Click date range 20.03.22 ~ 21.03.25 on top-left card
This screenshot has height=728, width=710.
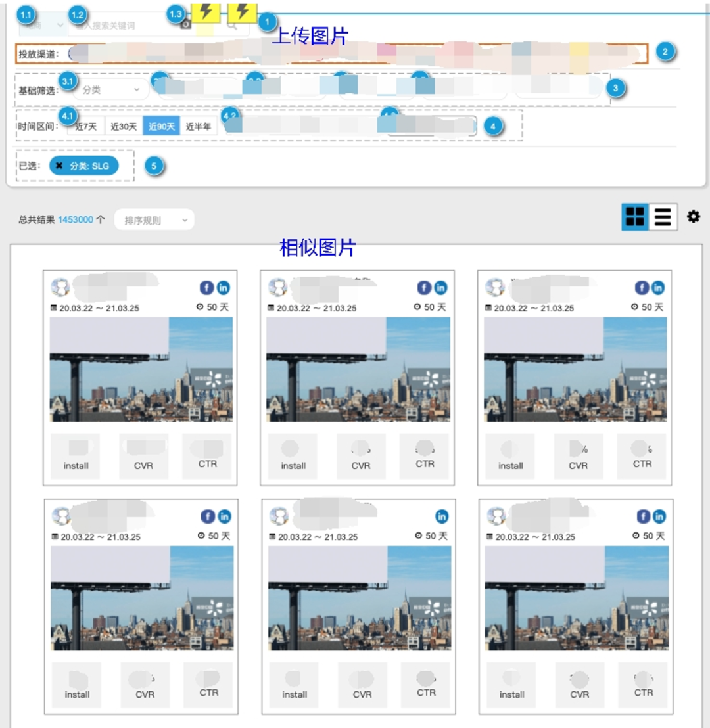point(99,307)
